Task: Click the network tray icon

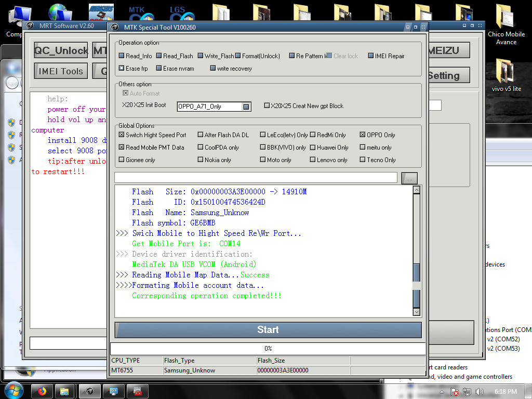Action: (467, 392)
